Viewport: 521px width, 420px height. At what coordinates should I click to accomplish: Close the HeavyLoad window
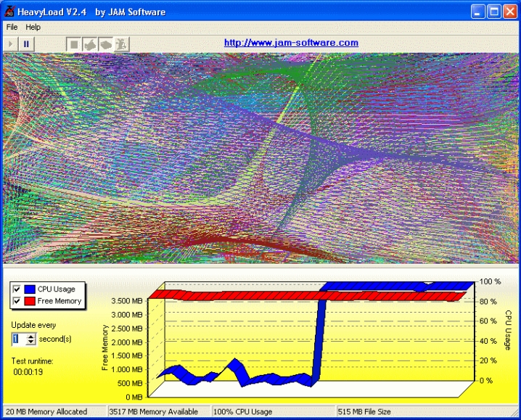pos(509,12)
